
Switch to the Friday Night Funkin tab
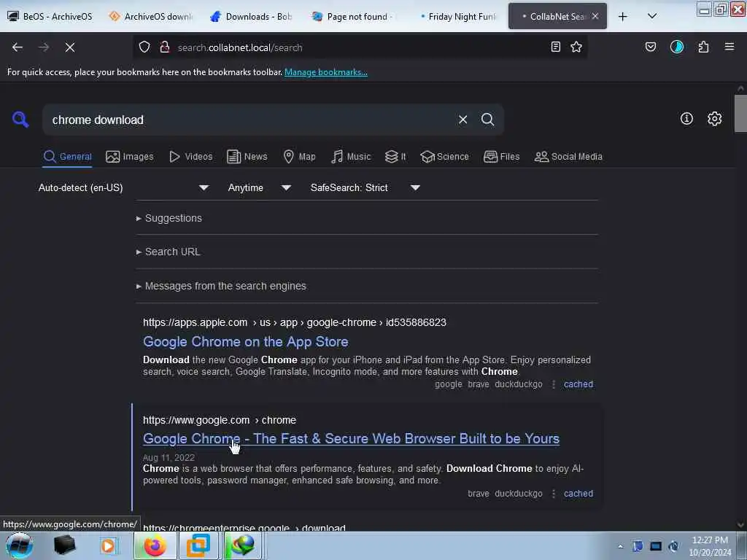click(x=457, y=17)
